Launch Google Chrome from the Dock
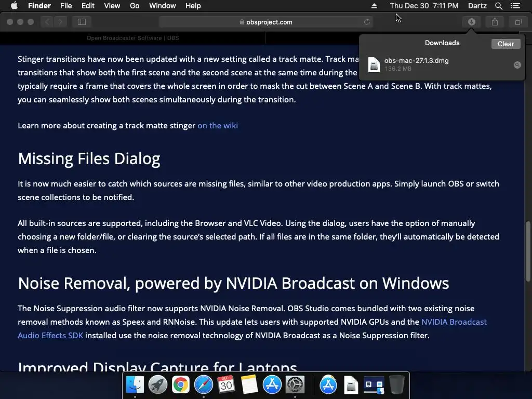The image size is (532, 399). coord(180,385)
